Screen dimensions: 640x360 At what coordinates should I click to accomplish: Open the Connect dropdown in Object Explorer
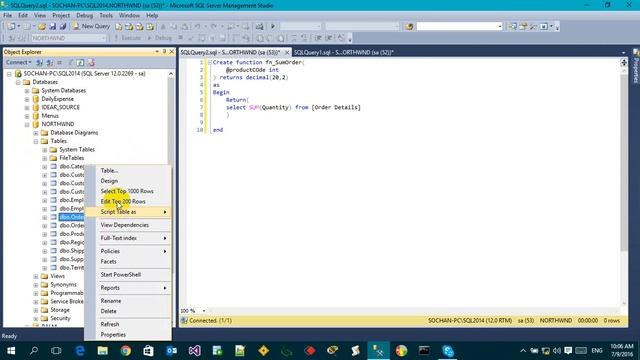tap(18, 62)
